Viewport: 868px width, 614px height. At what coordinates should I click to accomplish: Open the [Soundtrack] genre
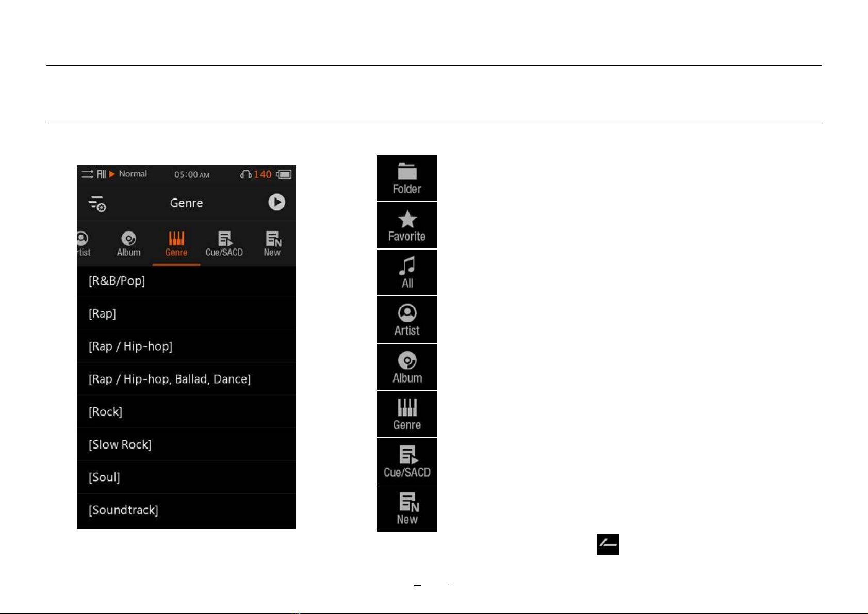pos(187,510)
